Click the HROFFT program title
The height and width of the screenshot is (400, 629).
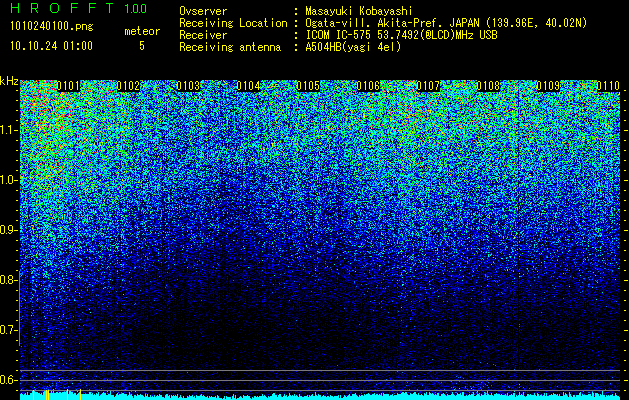click(x=62, y=8)
